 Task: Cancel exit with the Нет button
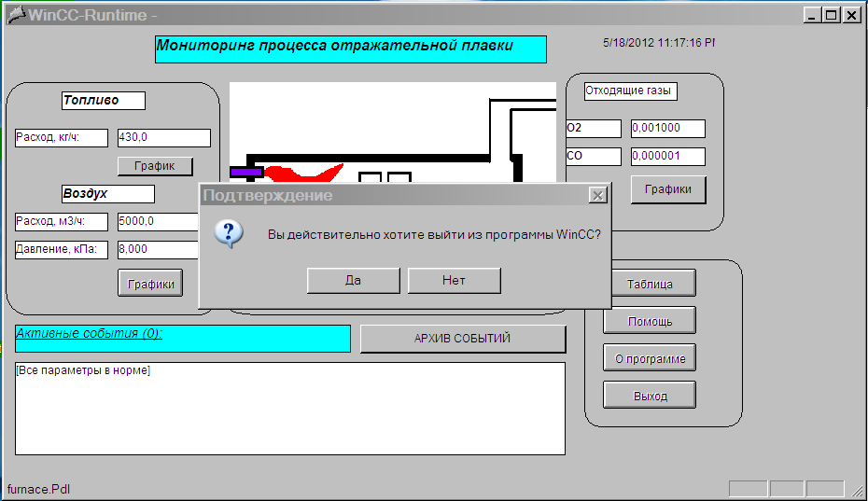[x=454, y=281]
